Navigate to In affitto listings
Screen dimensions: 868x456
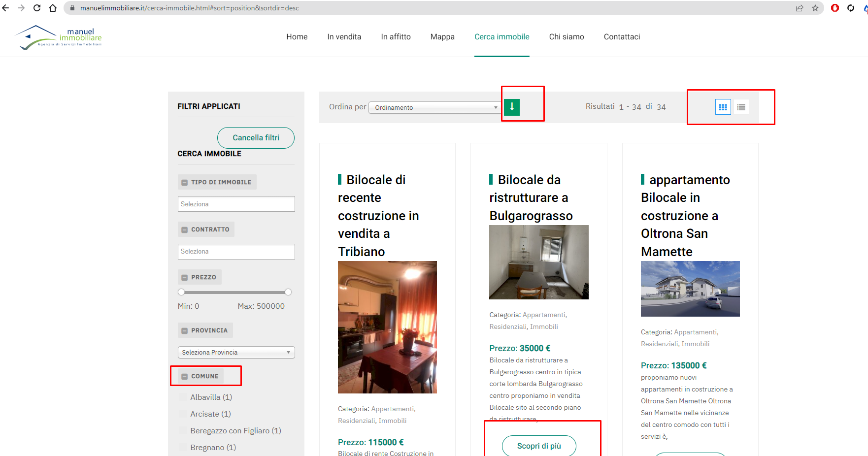[396, 37]
